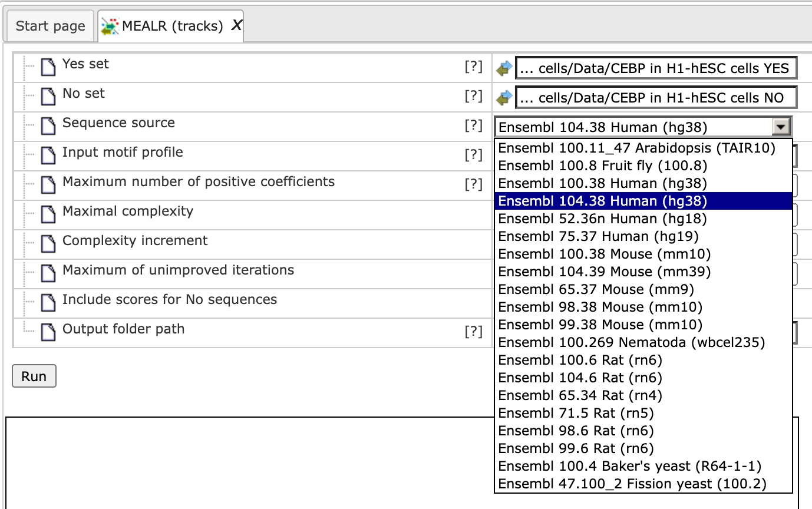Click the No set path selector arrow icon
812x509 pixels.
point(504,98)
